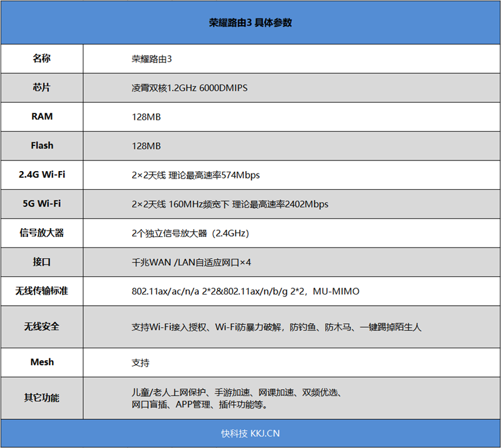Select the 芯片 row label
This screenshot has width=501, height=448.
click(41, 87)
